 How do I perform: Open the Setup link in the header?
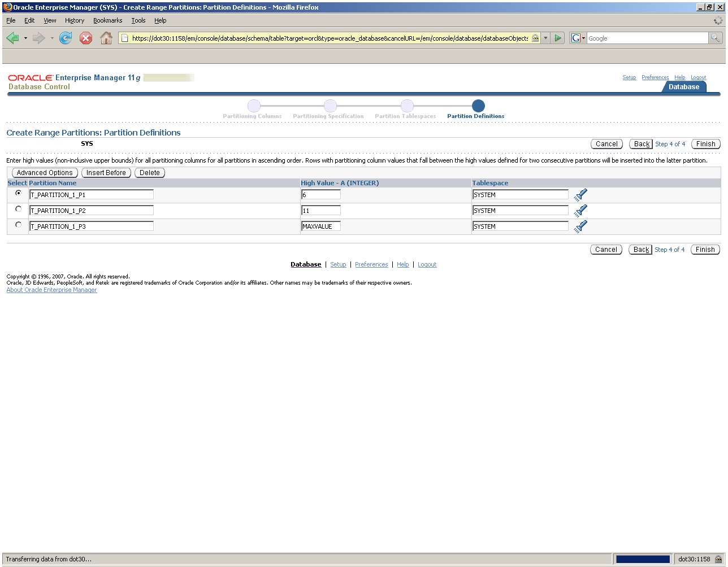click(x=629, y=77)
